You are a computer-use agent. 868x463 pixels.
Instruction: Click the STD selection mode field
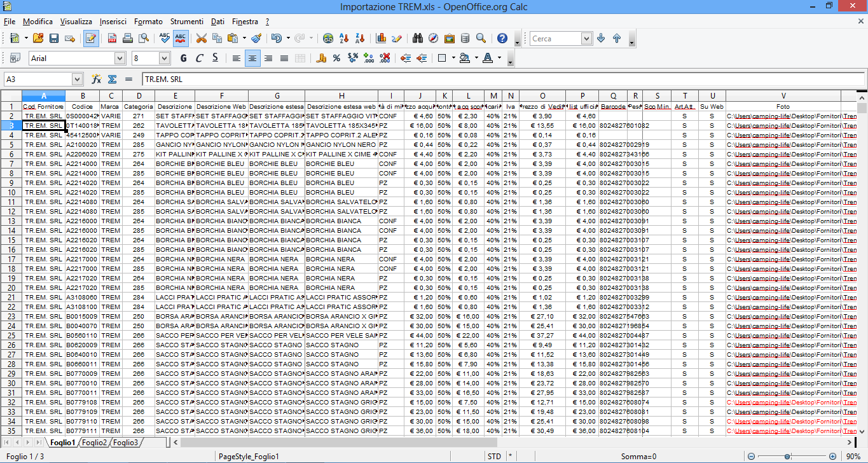point(494,456)
